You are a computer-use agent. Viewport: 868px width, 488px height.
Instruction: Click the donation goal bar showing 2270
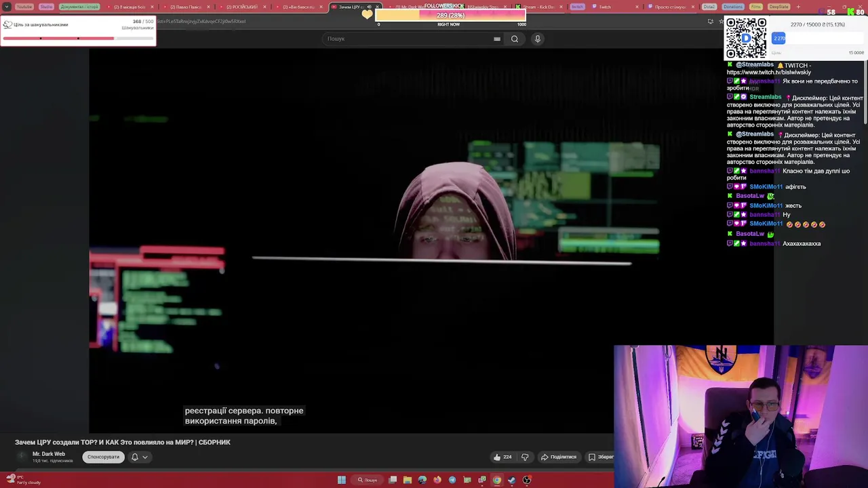[x=817, y=38]
